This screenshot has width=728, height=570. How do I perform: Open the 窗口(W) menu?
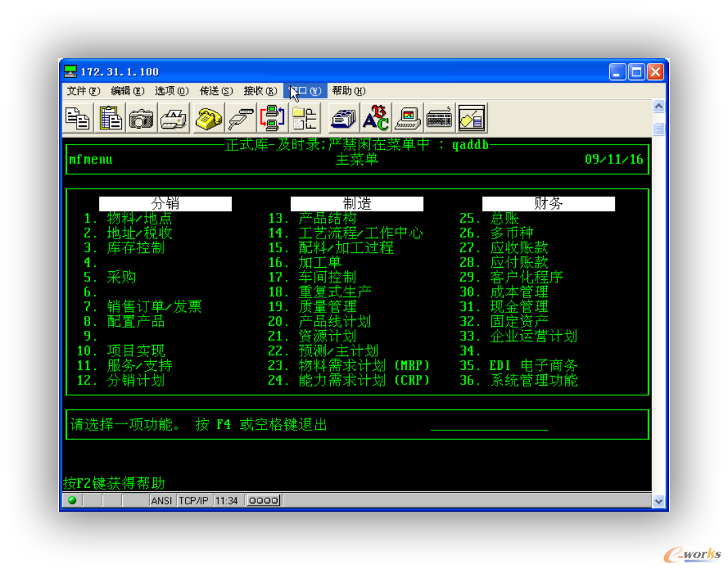pyautogui.click(x=305, y=91)
